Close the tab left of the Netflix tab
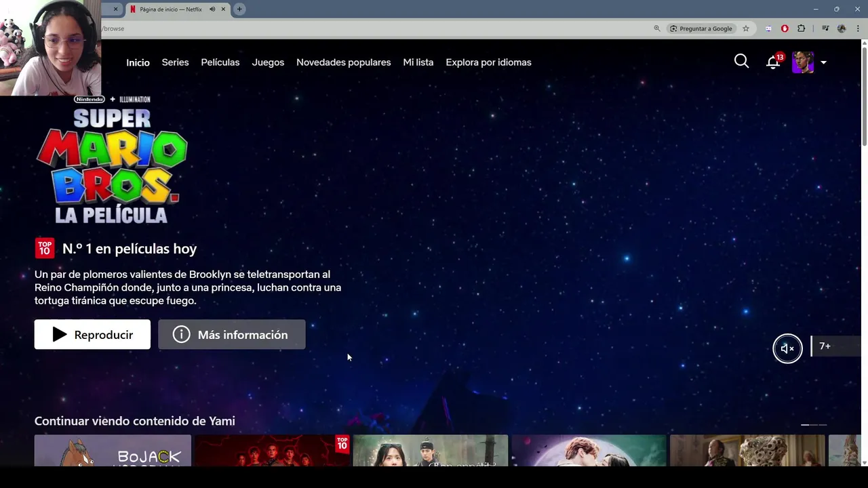The width and height of the screenshot is (868, 488). pos(115,9)
